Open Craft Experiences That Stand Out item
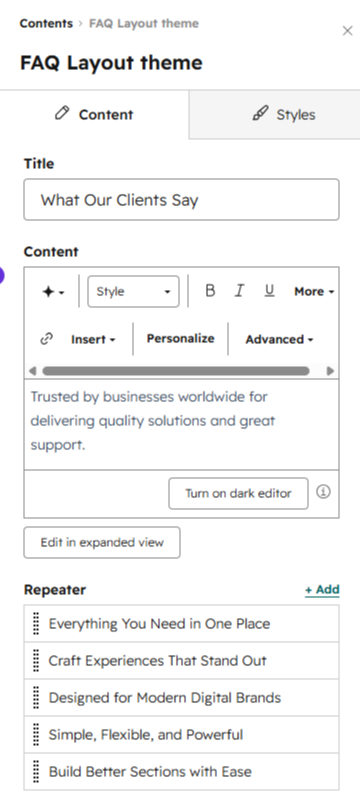 (x=182, y=661)
